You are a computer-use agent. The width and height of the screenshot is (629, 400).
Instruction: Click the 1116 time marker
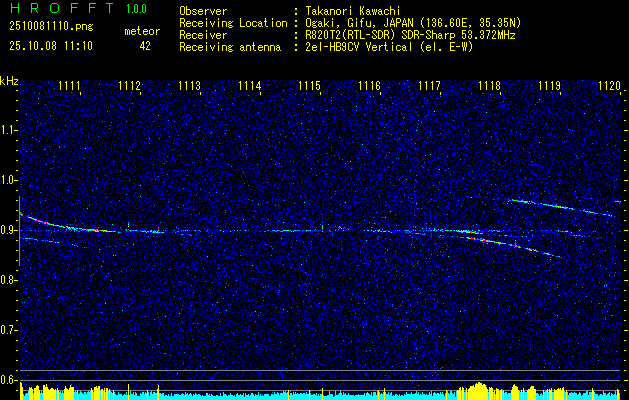coord(369,86)
